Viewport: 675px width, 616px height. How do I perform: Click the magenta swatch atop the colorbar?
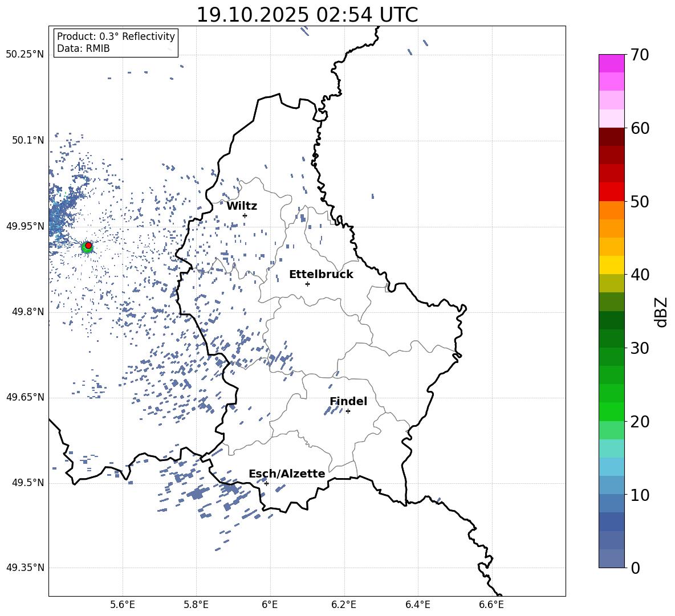pos(612,63)
